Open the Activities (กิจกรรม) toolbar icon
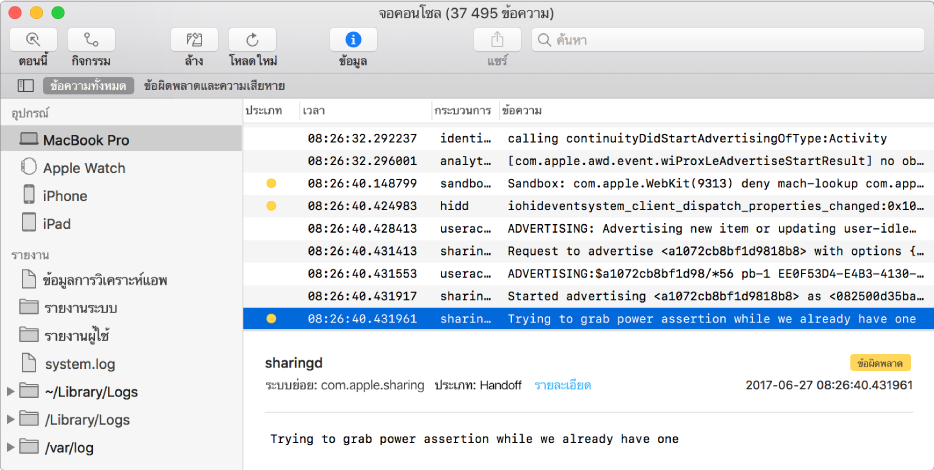The height and width of the screenshot is (470, 934). [x=91, y=40]
